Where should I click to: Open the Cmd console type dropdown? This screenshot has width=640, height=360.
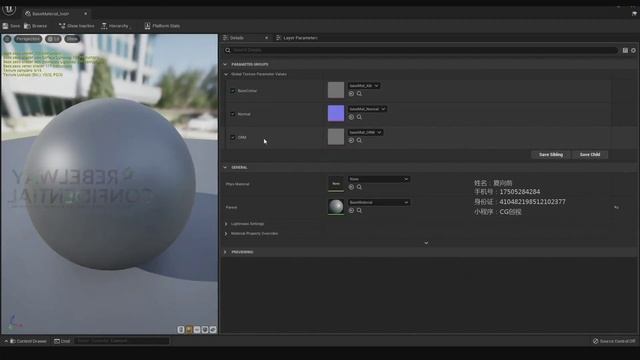pyautogui.click(x=62, y=341)
